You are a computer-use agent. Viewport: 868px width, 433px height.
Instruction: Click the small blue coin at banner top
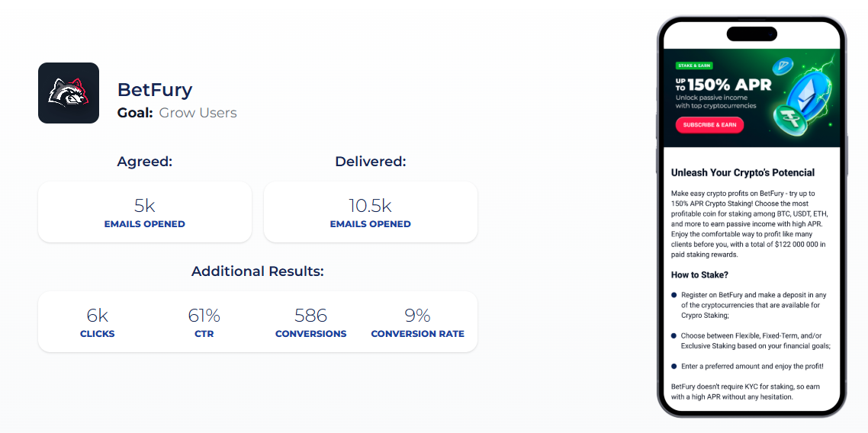(x=783, y=66)
